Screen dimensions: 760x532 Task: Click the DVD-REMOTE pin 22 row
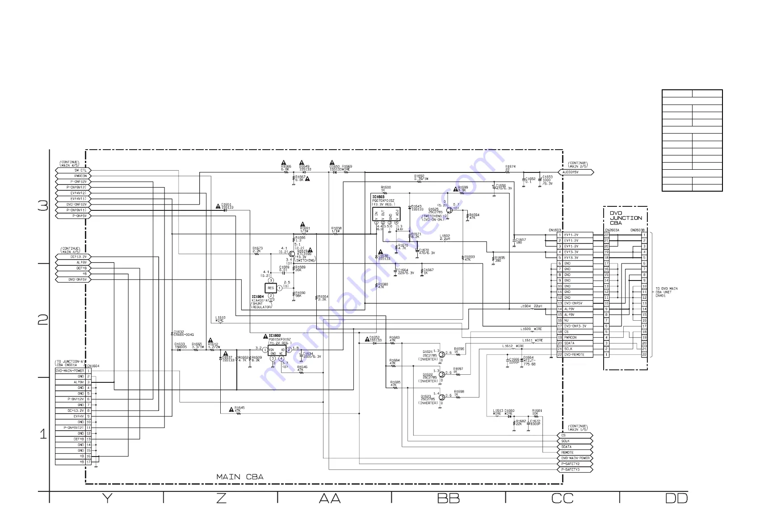point(575,355)
